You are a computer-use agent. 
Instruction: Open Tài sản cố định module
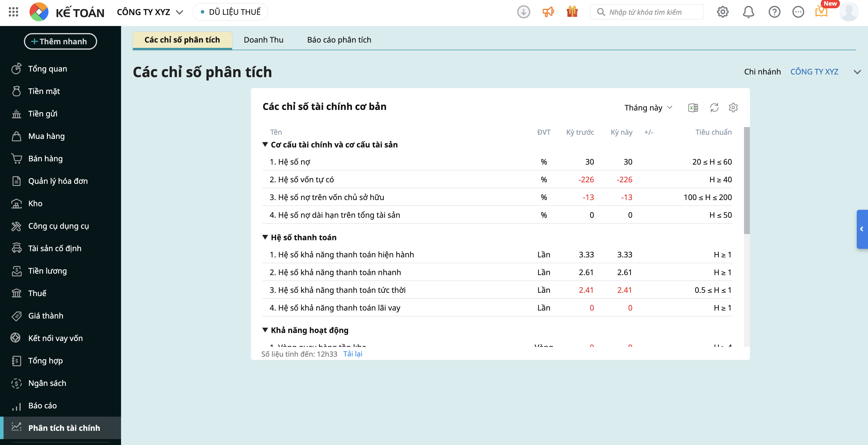pyautogui.click(x=61, y=249)
